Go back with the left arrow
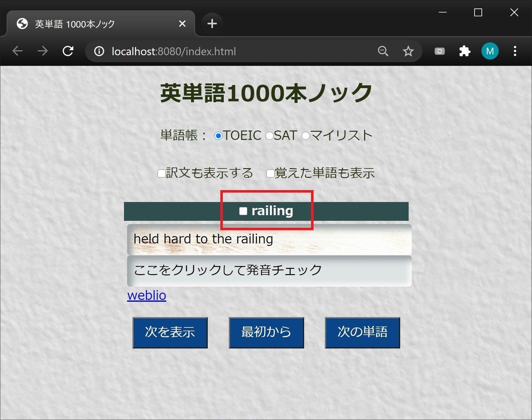532x420 pixels. [x=17, y=51]
